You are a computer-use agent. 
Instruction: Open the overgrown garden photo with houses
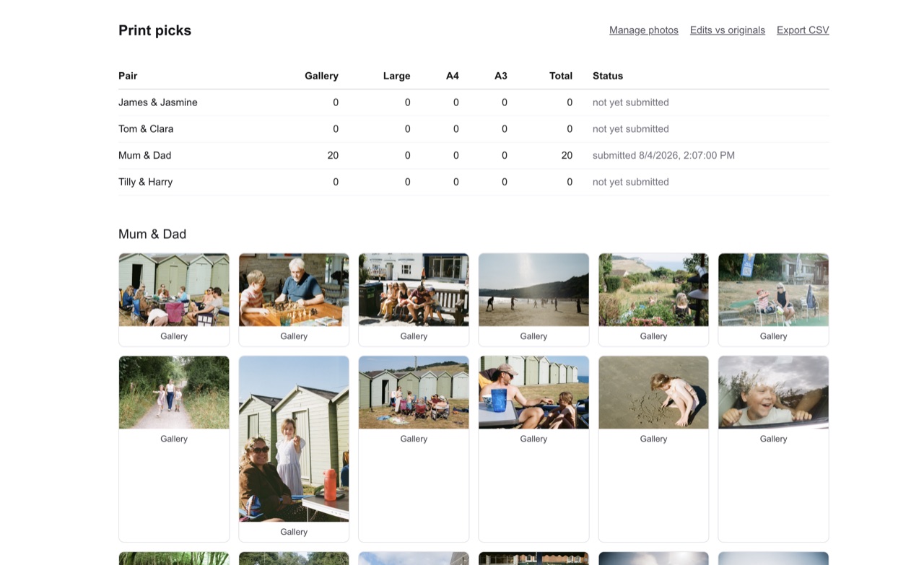tap(653, 290)
